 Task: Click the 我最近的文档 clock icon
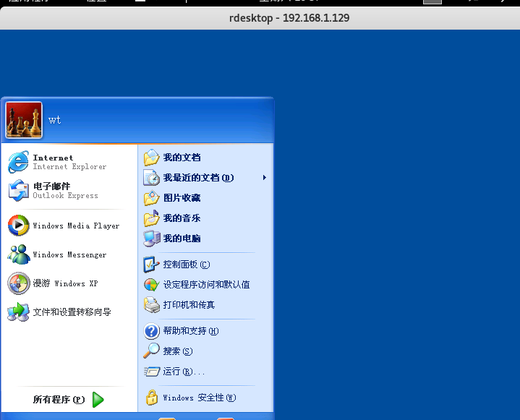152,178
